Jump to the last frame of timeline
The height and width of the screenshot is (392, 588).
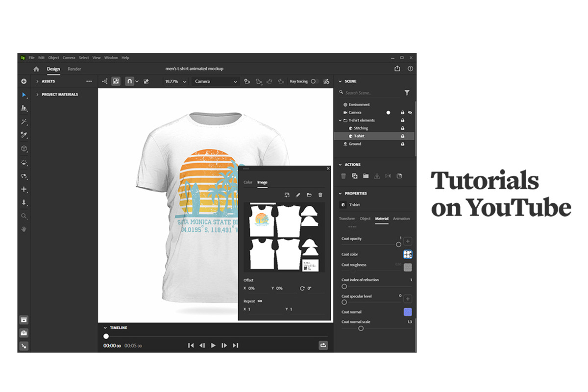236,345
